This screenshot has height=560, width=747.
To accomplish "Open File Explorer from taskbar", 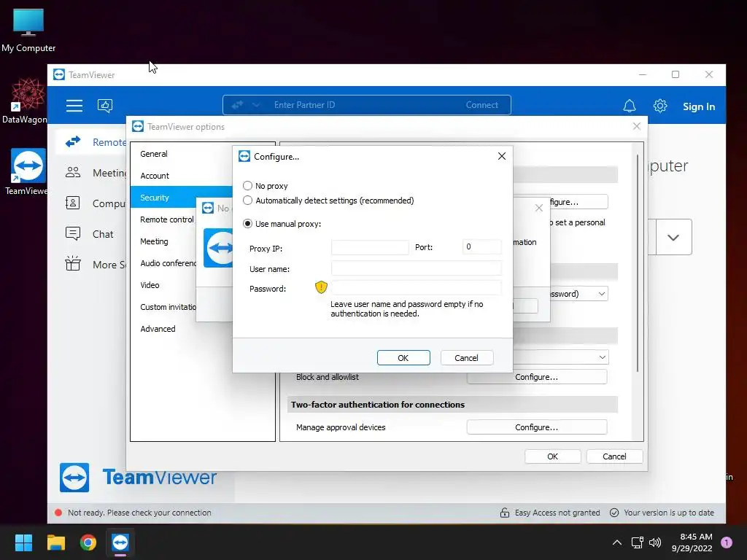I will coord(55,542).
